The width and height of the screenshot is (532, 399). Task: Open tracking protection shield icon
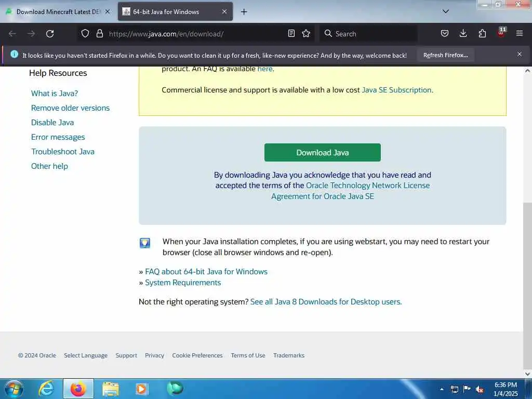[x=85, y=33]
